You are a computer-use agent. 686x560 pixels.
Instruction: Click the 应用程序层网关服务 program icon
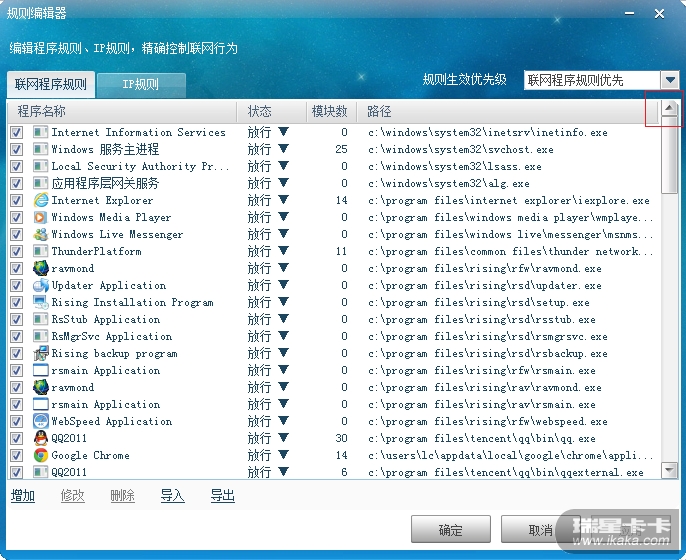coord(41,183)
